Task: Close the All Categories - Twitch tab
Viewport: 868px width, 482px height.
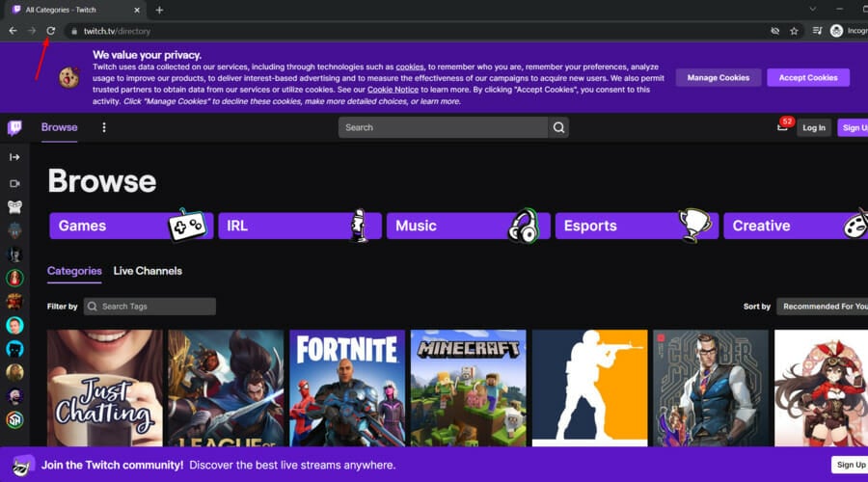Action: 137,10
